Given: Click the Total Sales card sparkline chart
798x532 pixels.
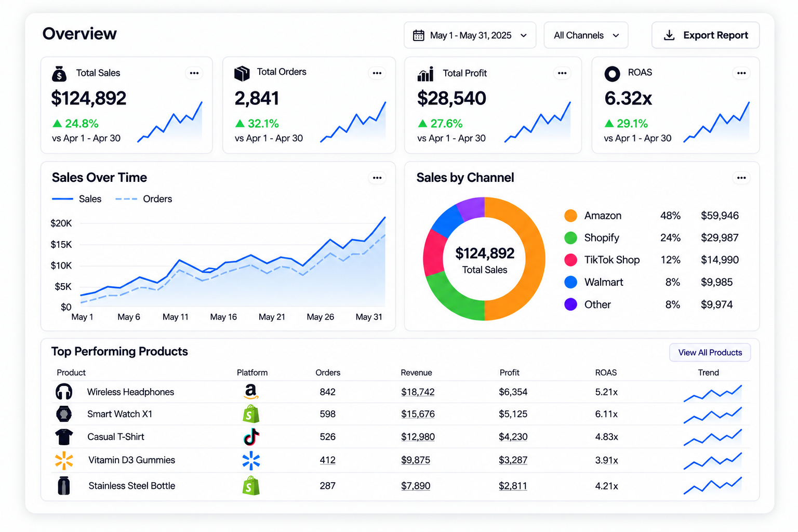Looking at the screenshot, I should 170,122.
